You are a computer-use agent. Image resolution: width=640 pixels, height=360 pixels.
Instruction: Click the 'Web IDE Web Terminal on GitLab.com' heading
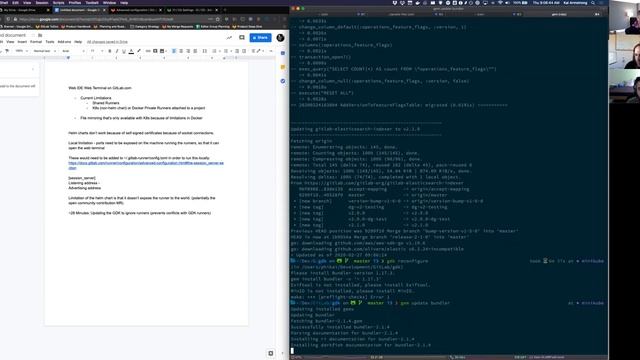[100, 88]
